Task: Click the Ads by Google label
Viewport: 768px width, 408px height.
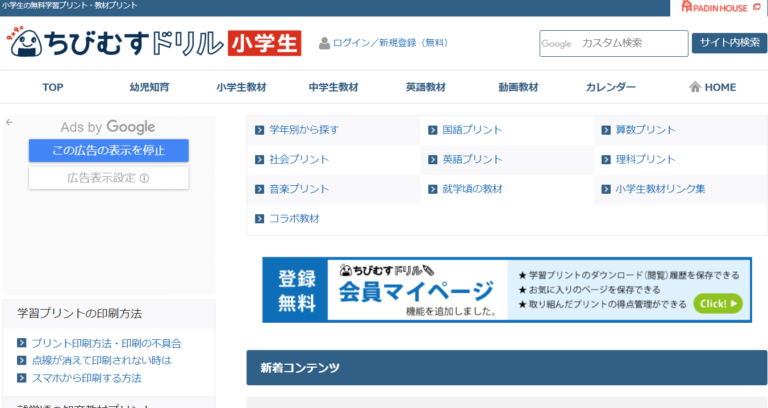Action: (108, 127)
